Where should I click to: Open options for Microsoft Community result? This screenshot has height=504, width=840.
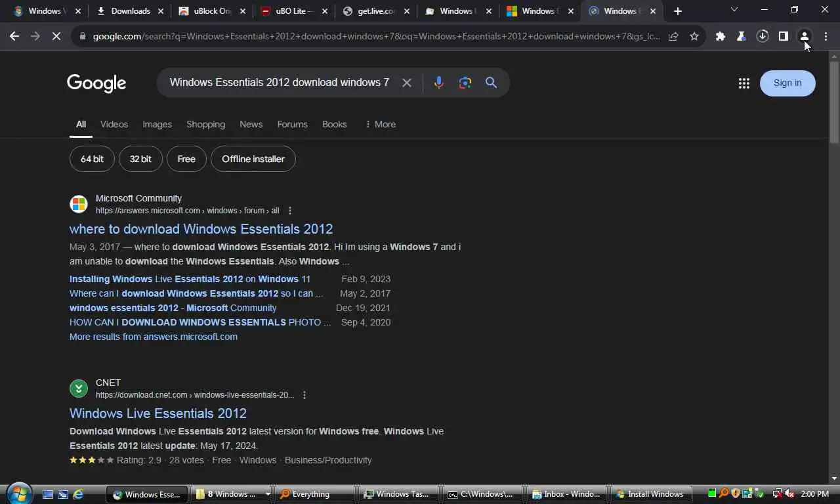pyautogui.click(x=290, y=211)
